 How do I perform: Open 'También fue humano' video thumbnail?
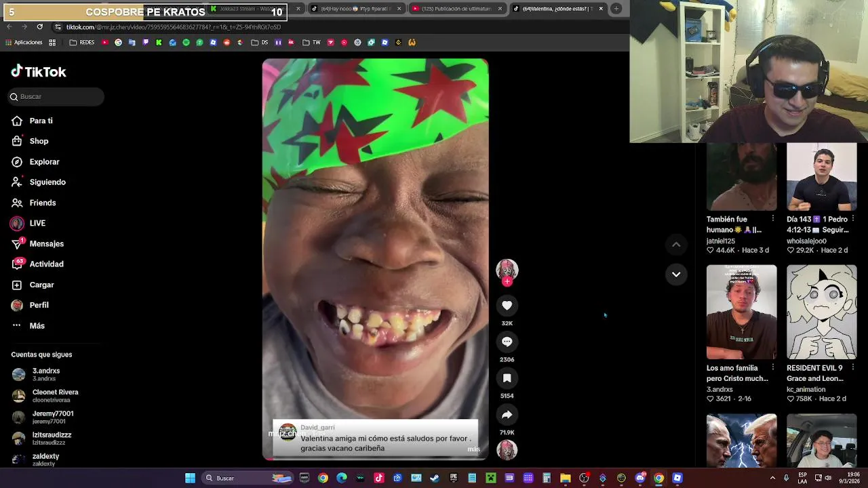click(x=741, y=177)
